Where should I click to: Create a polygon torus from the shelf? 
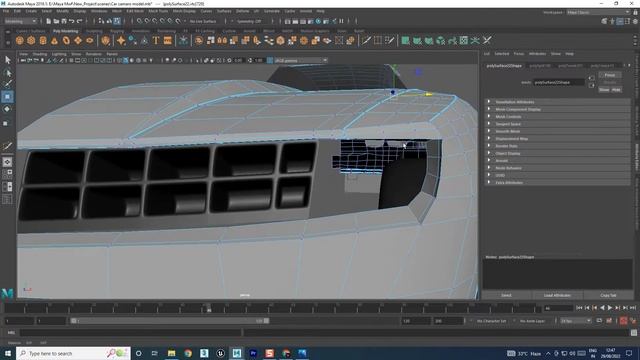(66, 40)
